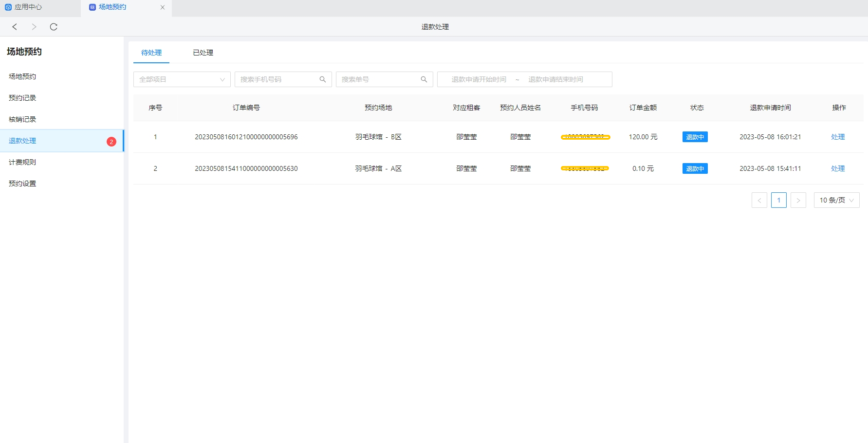Image resolution: width=868 pixels, height=443 pixels.
Task: Click search icon in order number field
Action: click(x=424, y=79)
